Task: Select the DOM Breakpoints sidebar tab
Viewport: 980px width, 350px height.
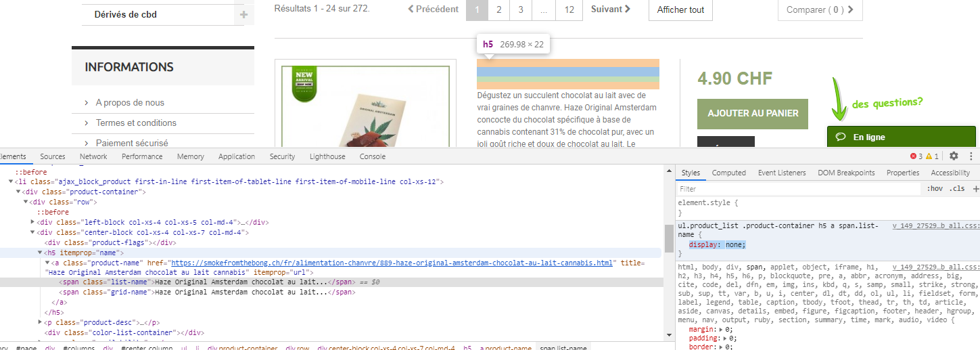Action: click(846, 173)
